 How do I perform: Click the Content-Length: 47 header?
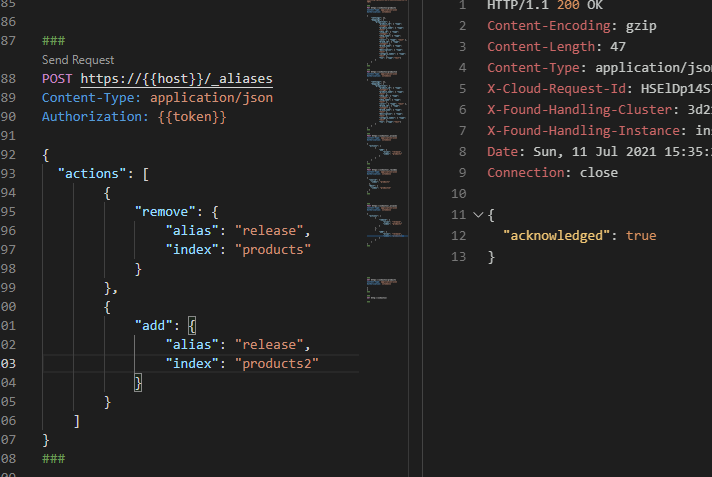point(556,46)
